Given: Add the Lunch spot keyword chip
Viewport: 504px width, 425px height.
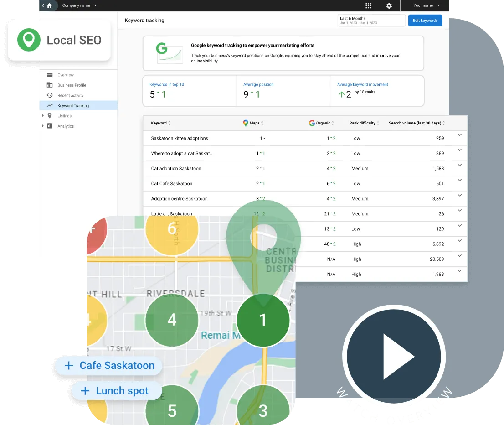Looking at the screenshot, I should [x=116, y=391].
